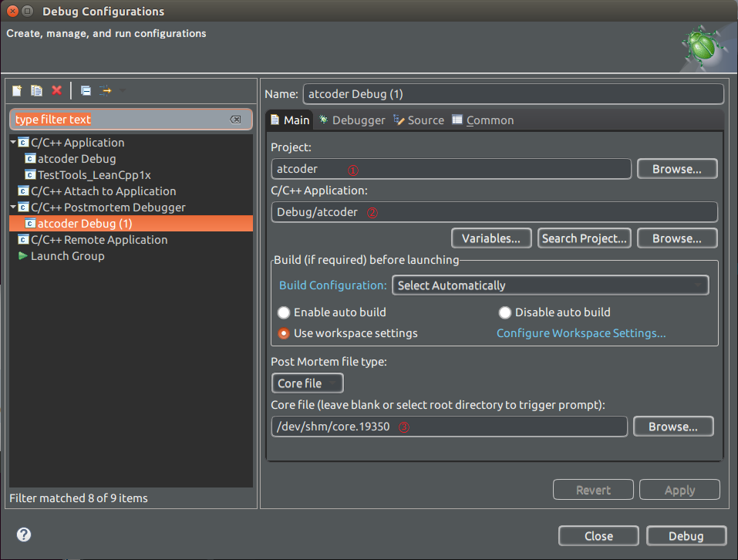Screen dimensions: 738x560
Task: Click the Search Project button
Action: click(x=584, y=238)
